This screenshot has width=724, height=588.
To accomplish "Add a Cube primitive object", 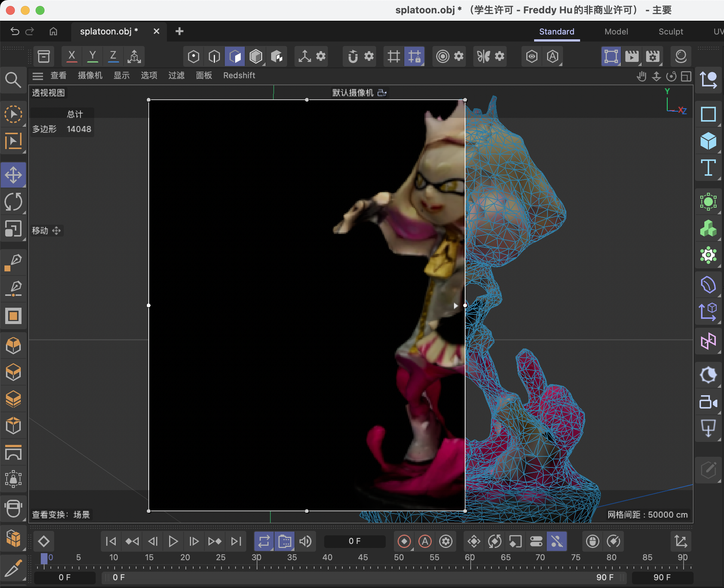I will (708, 141).
